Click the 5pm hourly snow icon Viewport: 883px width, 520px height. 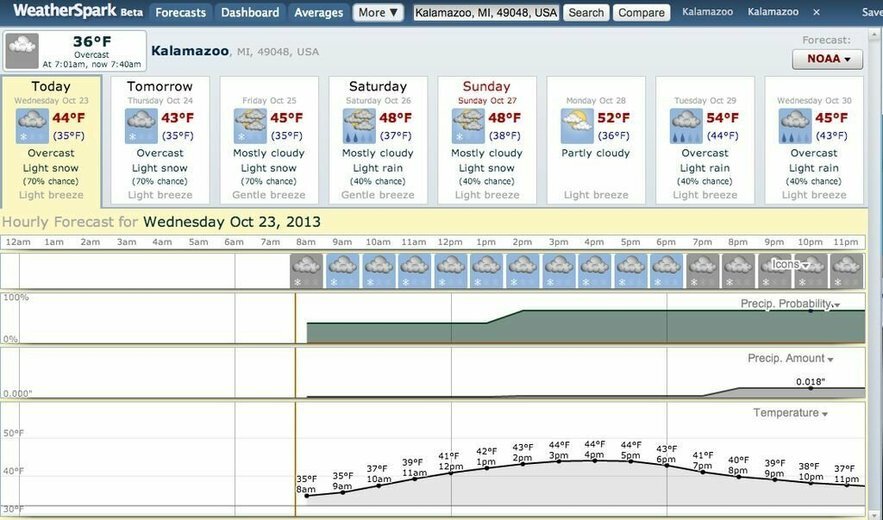(x=631, y=271)
